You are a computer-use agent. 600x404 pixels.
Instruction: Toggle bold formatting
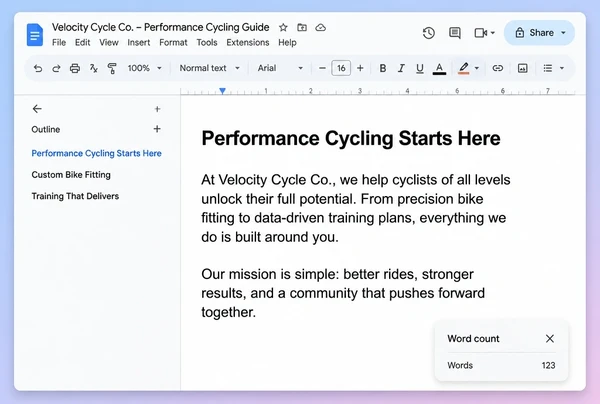pos(383,68)
